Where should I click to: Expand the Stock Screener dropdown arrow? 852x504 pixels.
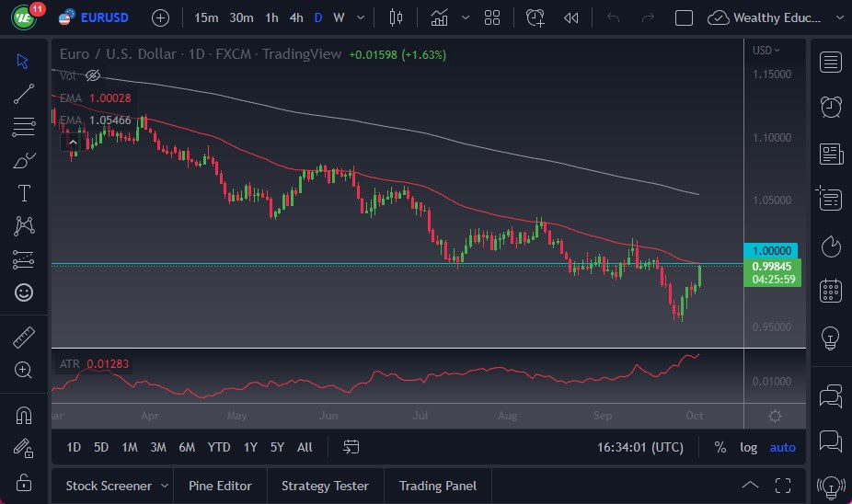pyautogui.click(x=164, y=486)
